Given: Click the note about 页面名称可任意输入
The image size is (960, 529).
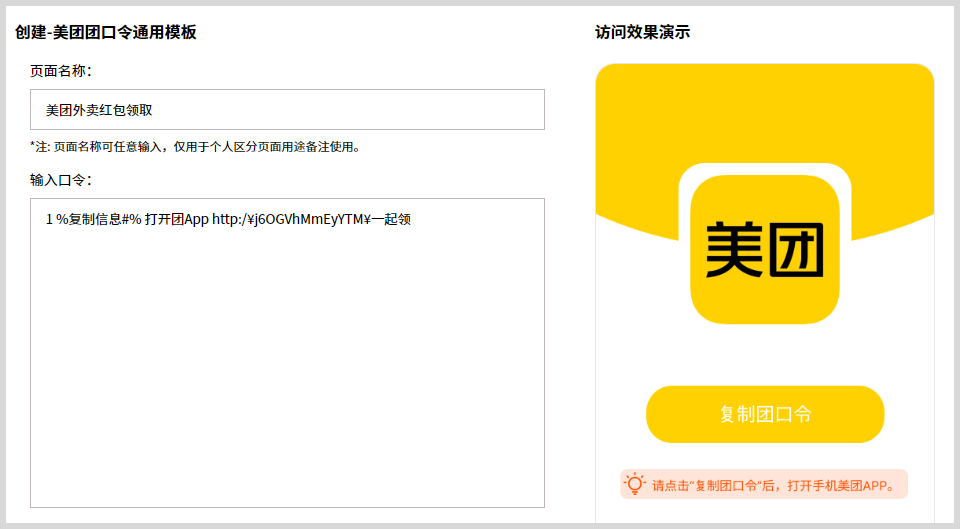Looking at the screenshot, I should [195, 147].
